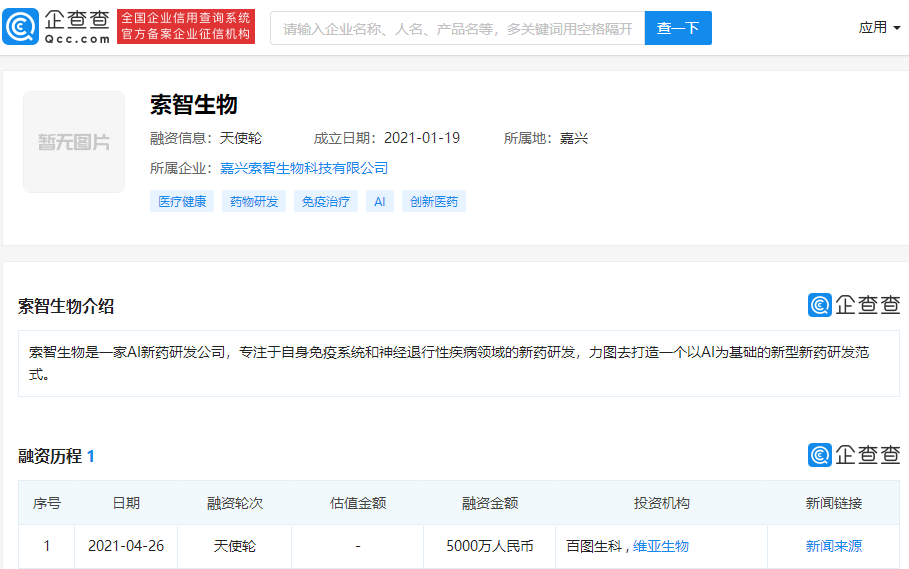Screen dimensions: 909x569
Task: Click the 估值金额 column header
Action: click(358, 503)
